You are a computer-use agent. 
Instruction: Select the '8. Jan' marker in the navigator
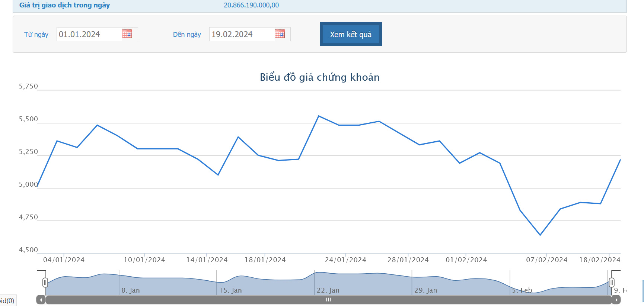[131, 290]
